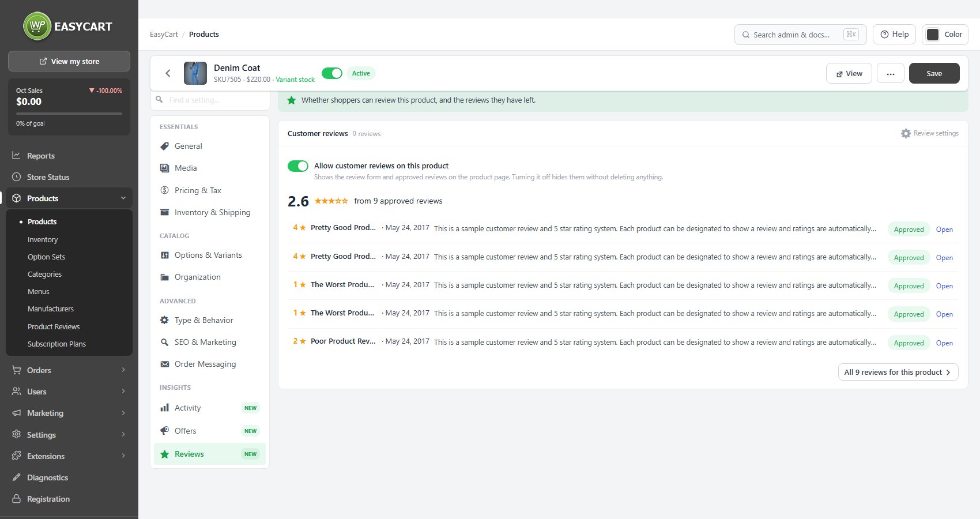
Task: Expand the Marketing sidebar menu
Action: coord(123,413)
